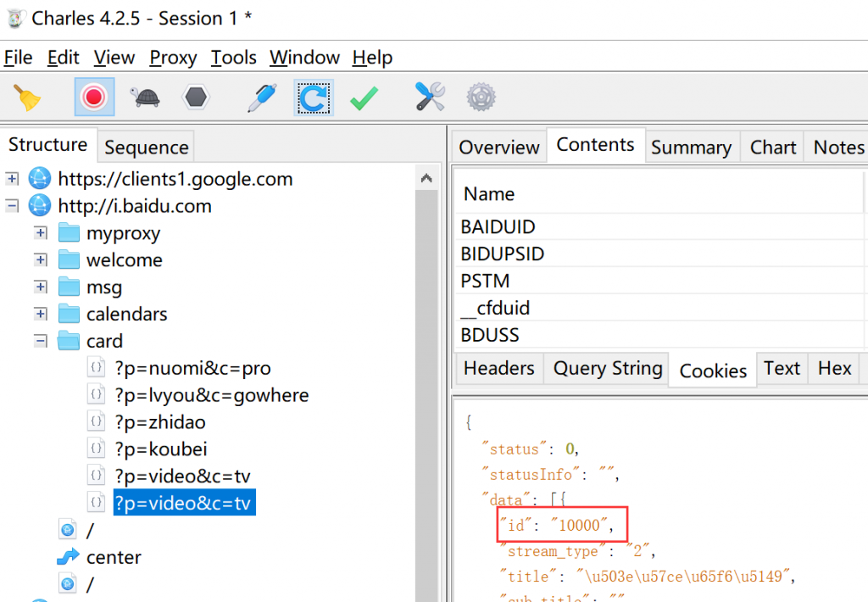
Task: Click the globe icon next to clients1.google.com
Action: (39, 178)
